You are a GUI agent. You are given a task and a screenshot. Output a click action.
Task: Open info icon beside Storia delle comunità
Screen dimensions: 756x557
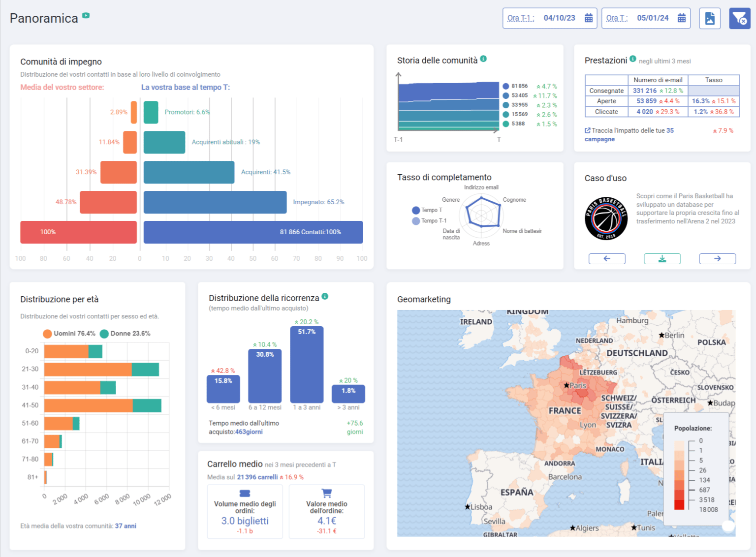point(483,59)
